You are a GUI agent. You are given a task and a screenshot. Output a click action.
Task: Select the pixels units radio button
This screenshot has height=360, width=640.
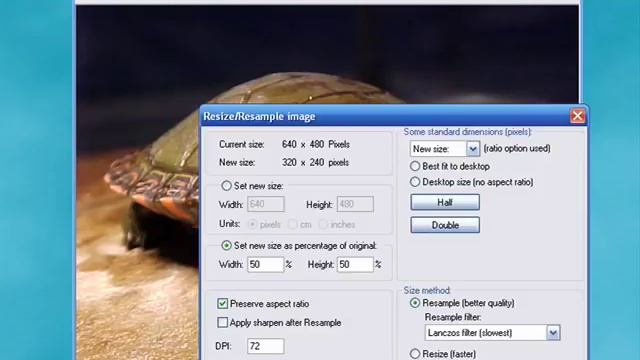point(253,224)
